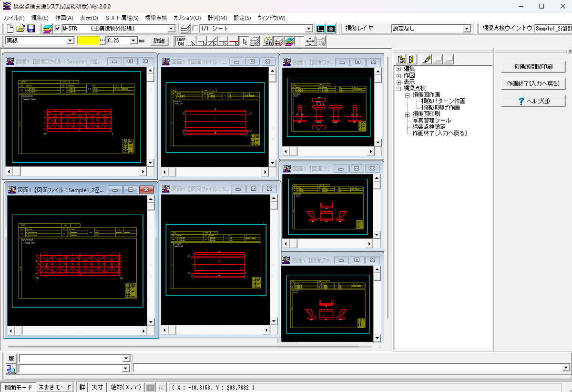
Task: Open the 橋梁点検 menu
Action: (156, 18)
